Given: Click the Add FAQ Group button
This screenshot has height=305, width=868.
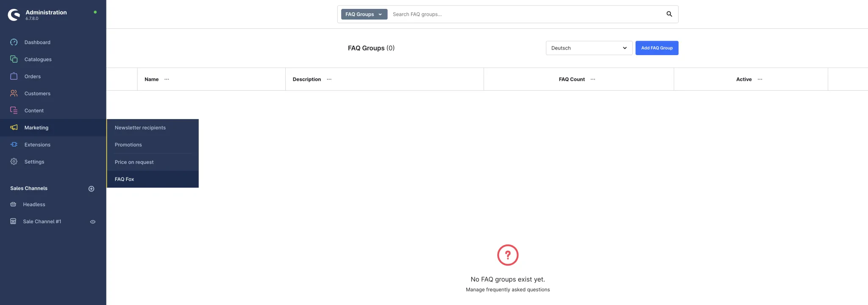Looking at the screenshot, I should (657, 48).
